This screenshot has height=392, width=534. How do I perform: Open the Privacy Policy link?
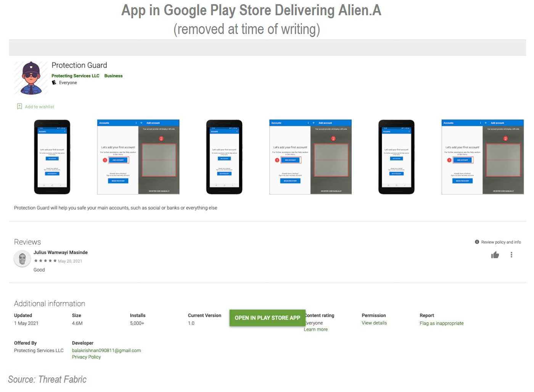[86, 357]
